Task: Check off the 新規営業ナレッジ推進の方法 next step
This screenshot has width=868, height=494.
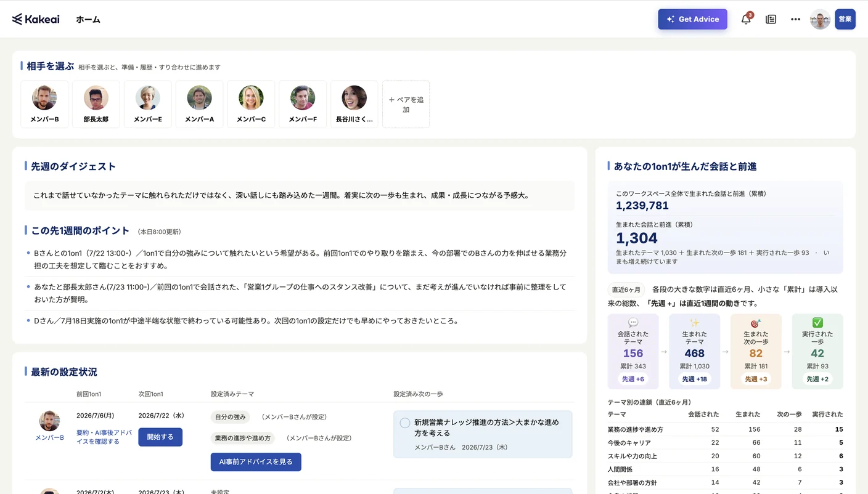Action: click(405, 423)
